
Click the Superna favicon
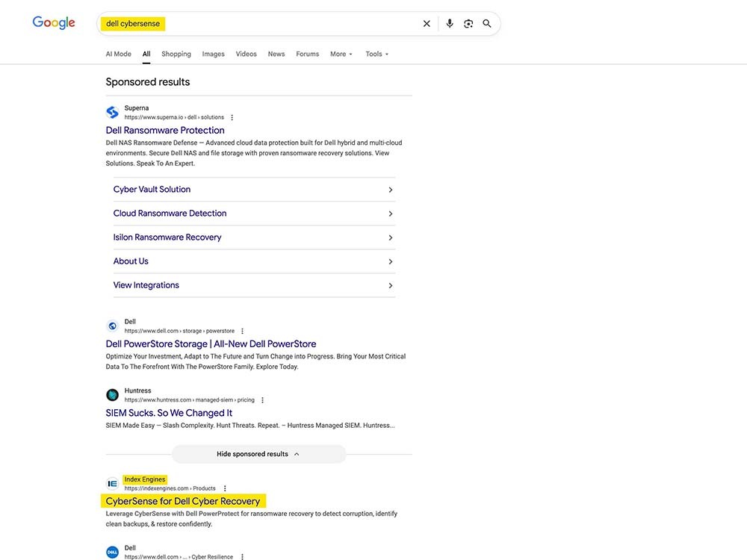click(x=113, y=113)
